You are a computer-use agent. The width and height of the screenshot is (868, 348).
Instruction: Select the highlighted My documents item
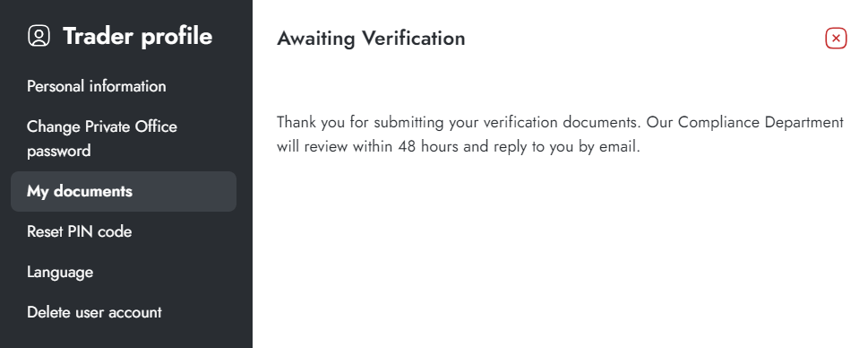pyautogui.click(x=124, y=191)
